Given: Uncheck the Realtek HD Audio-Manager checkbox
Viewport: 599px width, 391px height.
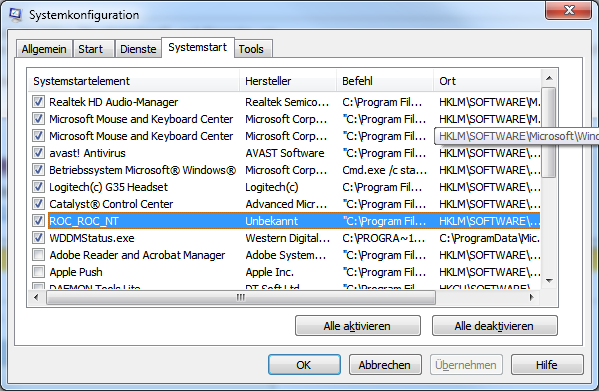Looking at the screenshot, I should click(x=38, y=102).
